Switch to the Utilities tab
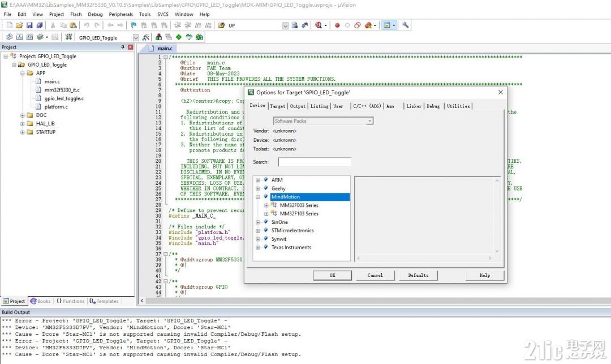611x364 pixels. pyautogui.click(x=458, y=106)
